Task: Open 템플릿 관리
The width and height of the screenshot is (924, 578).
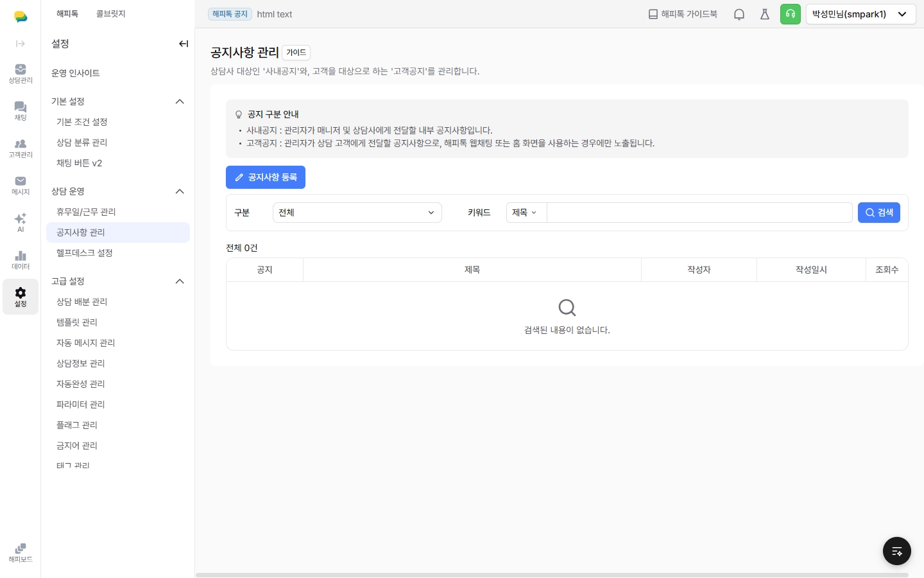Action: pyautogui.click(x=118, y=322)
